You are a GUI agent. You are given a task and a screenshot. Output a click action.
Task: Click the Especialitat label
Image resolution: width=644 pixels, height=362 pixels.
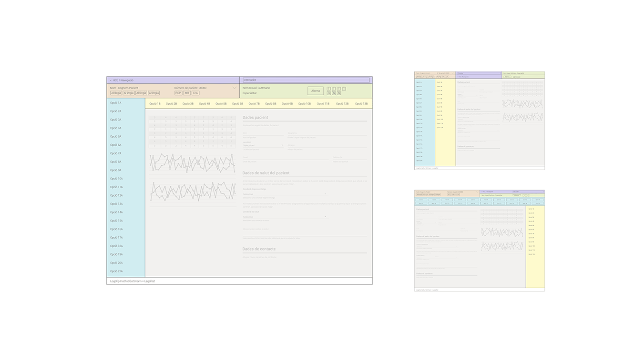(249, 93)
